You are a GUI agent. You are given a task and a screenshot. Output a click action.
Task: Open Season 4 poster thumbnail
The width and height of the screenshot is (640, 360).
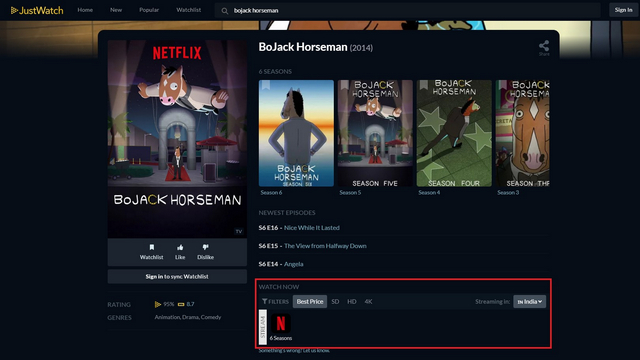point(454,133)
